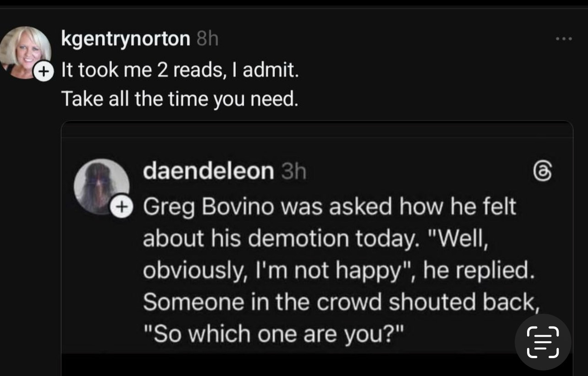
Task: Open kgentrynorton's profile picture
Action: tap(25, 51)
